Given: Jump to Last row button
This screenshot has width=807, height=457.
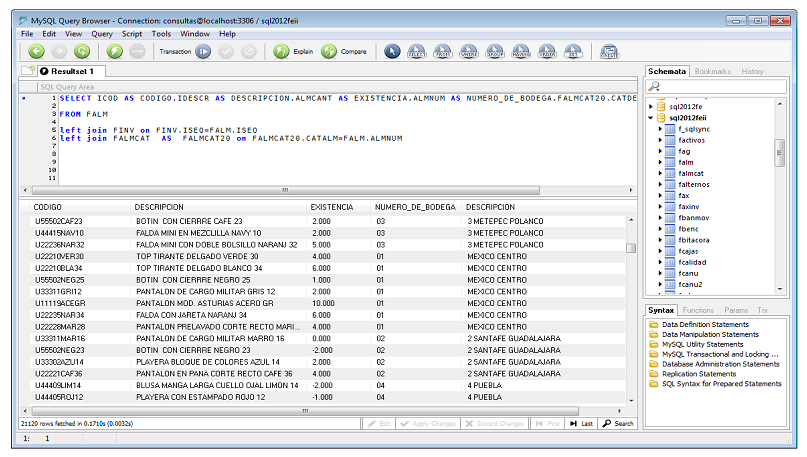Looking at the screenshot, I should point(581,424).
